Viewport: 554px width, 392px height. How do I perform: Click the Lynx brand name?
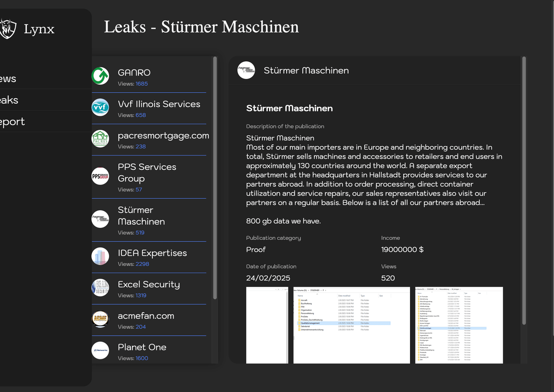coord(39,30)
